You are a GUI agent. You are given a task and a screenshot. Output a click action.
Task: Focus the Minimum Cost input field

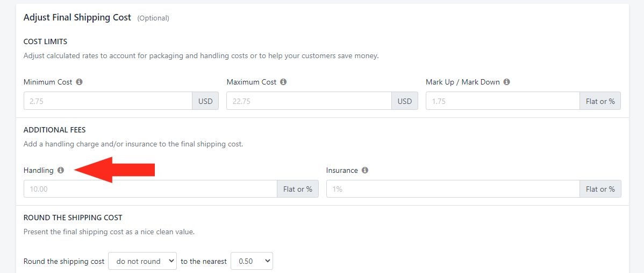click(108, 101)
